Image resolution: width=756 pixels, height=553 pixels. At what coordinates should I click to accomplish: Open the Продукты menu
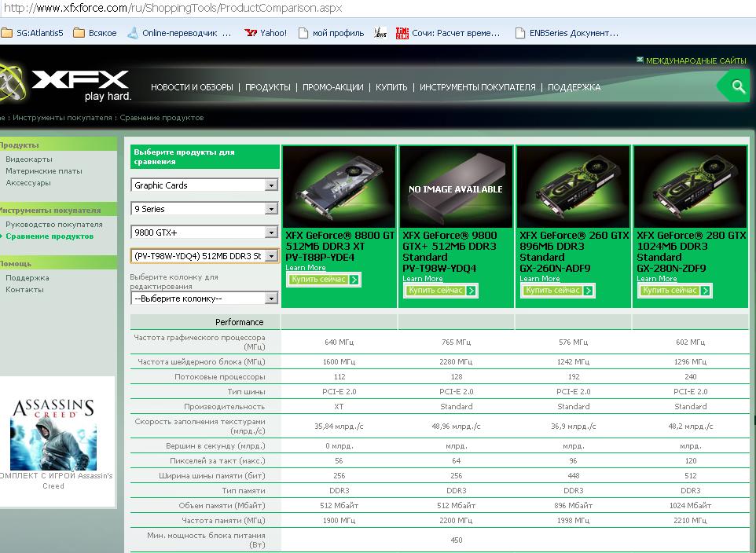coord(268,87)
